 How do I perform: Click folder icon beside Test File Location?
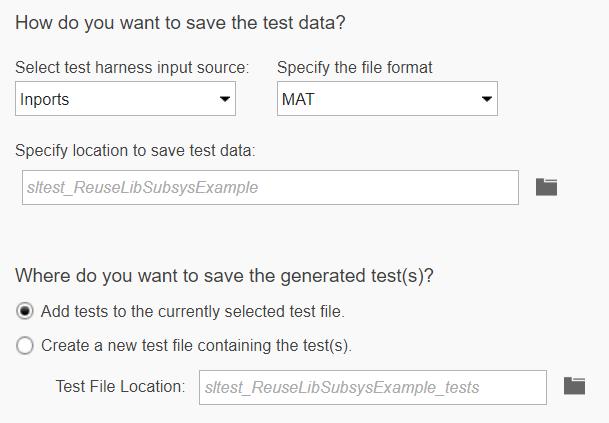pos(574,386)
